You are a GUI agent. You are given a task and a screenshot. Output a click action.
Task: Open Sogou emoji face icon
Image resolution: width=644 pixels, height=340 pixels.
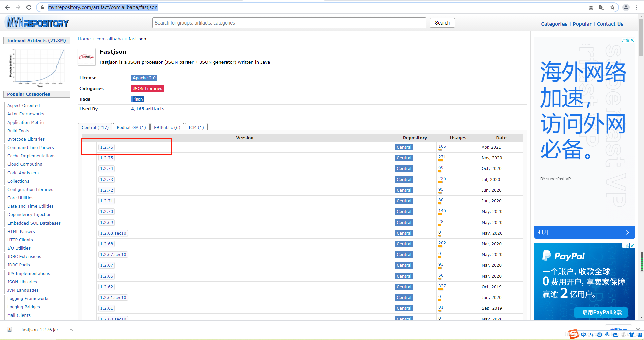pos(599,335)
